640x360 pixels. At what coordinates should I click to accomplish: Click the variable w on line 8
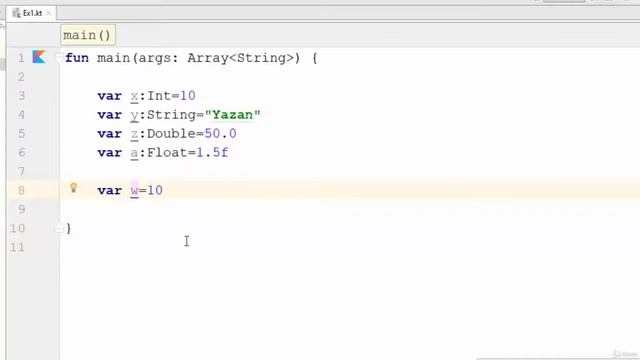[x=134, y=191]
